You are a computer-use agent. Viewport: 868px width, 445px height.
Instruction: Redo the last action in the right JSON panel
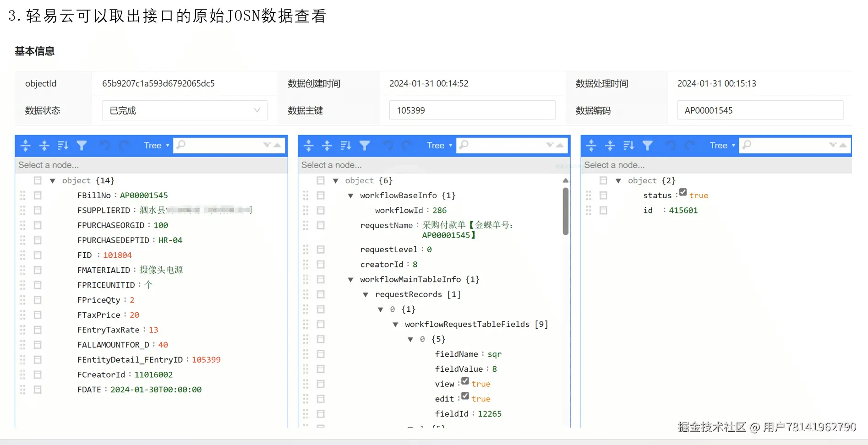coord(689,146)
